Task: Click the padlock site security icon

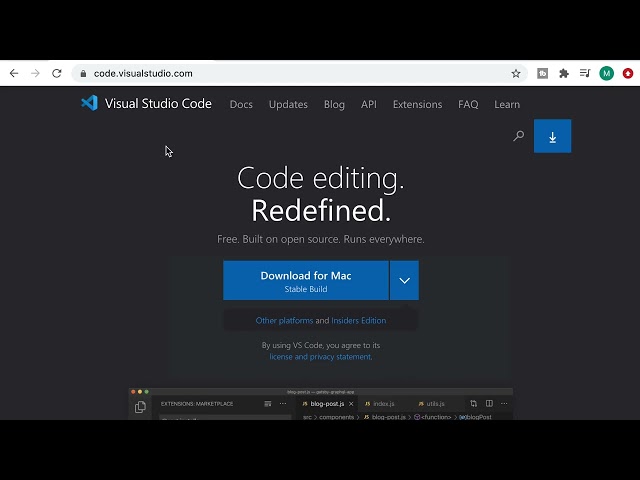Action: 83,73
